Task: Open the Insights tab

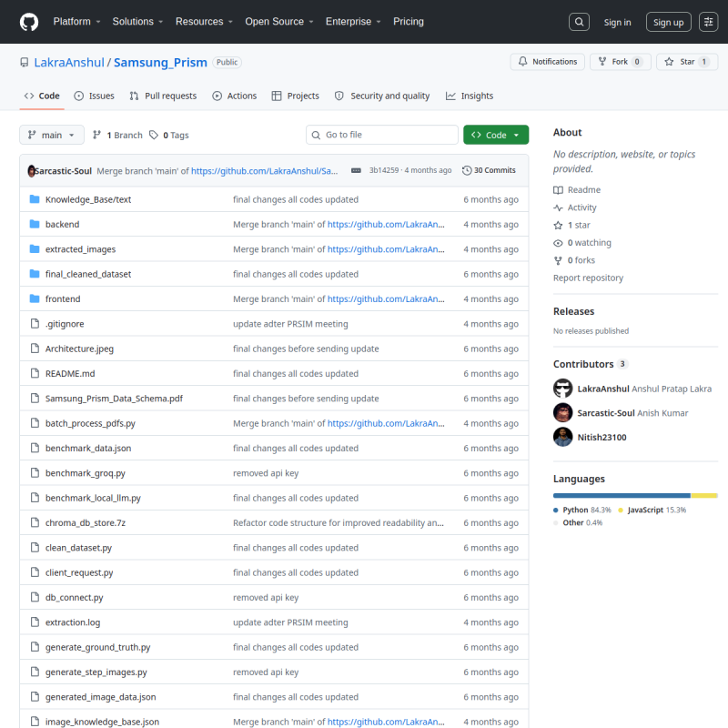Action: coord(470,96)
